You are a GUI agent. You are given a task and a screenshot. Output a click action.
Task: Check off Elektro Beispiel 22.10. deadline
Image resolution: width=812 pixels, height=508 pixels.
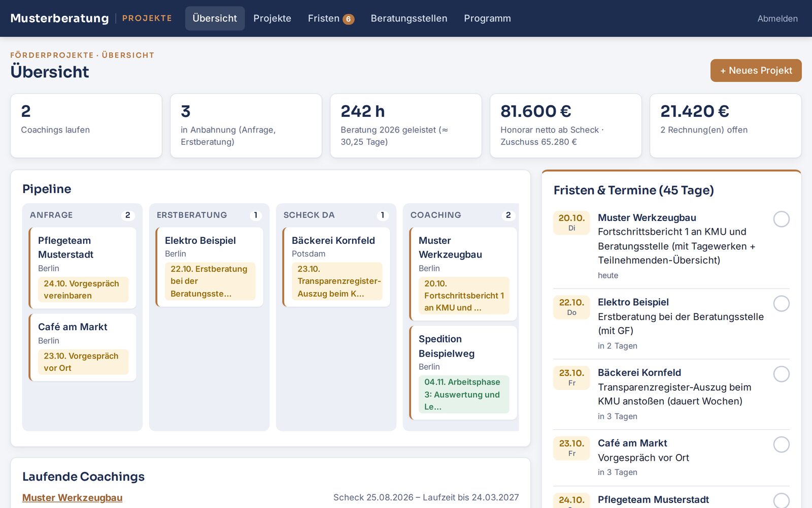pyautogui.click(x=781, y=304)
